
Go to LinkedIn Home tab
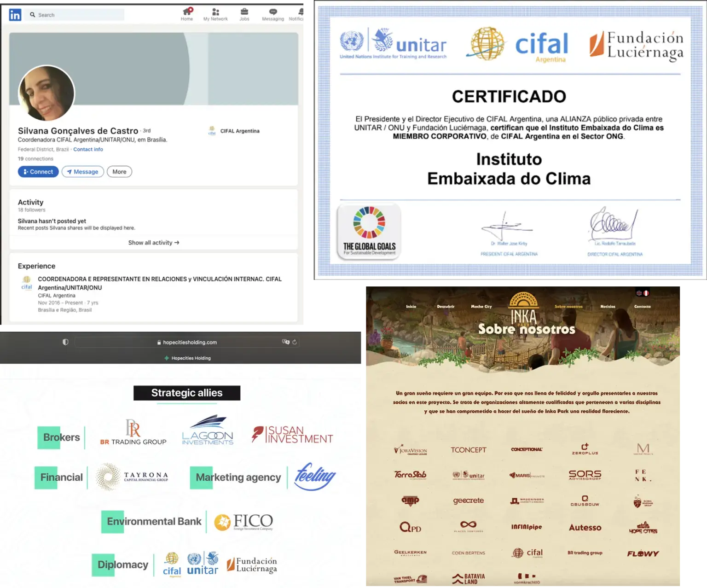(187, 14)
